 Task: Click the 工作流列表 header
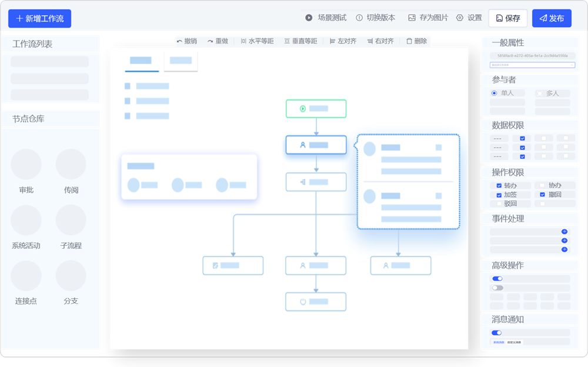(x=32, y=44)
